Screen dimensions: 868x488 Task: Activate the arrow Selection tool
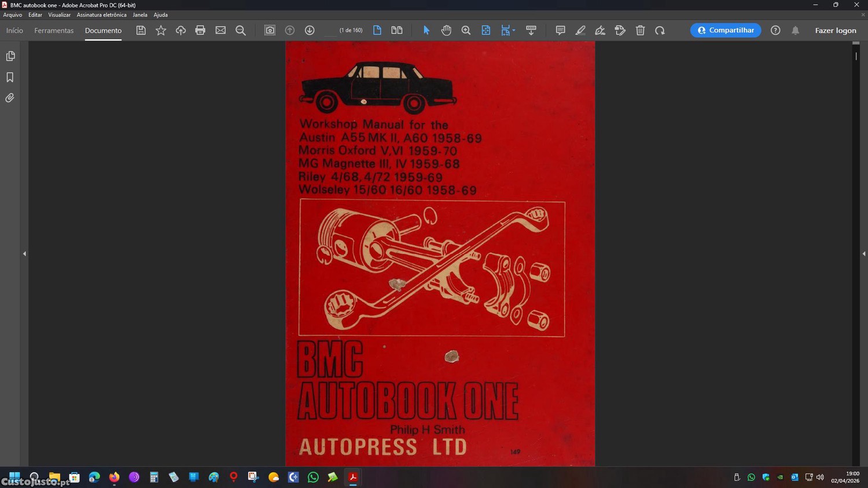(426, 31)
